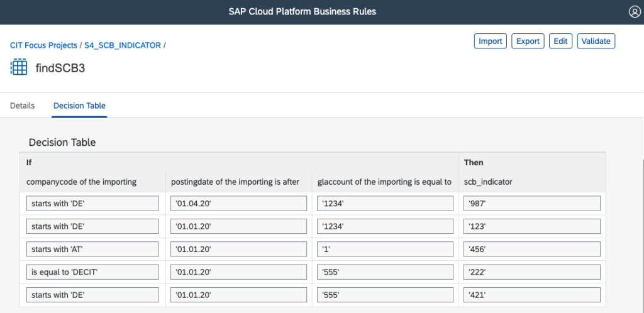Click the Export button
The width and height of the screenshot is (644, 313).
click(528, 41)
